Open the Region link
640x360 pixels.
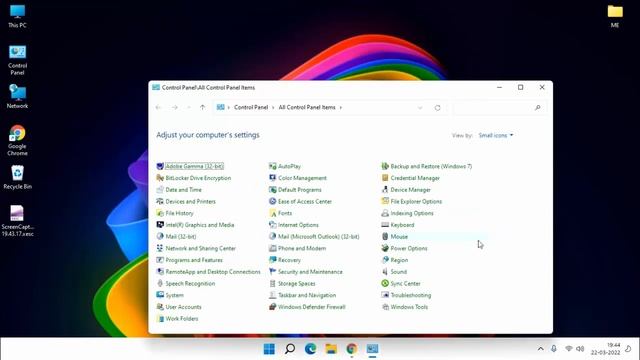tap(399, 260)
